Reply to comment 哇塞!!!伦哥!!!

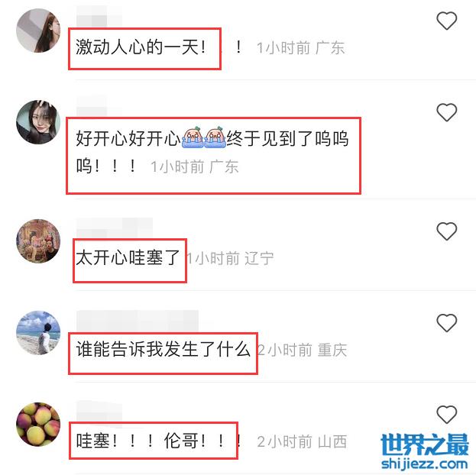159,441
